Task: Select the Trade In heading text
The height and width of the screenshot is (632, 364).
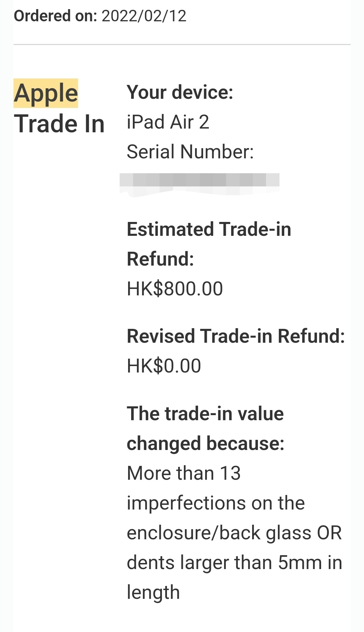Action: point(59,124)
